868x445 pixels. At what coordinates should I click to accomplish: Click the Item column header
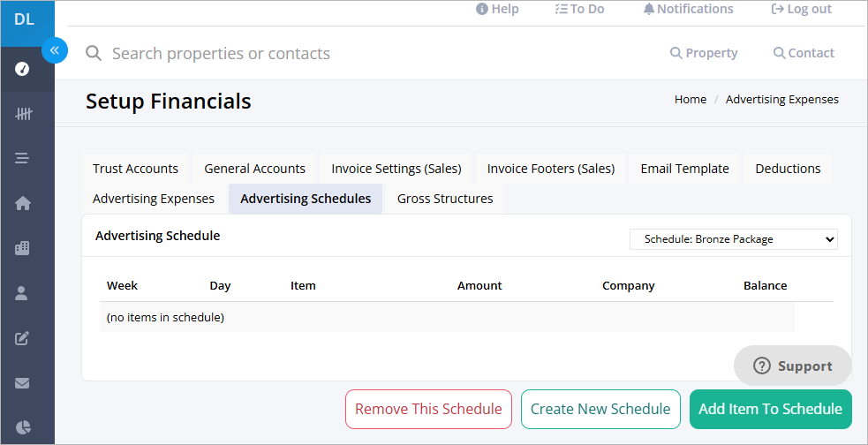click(x=303, y=285)
